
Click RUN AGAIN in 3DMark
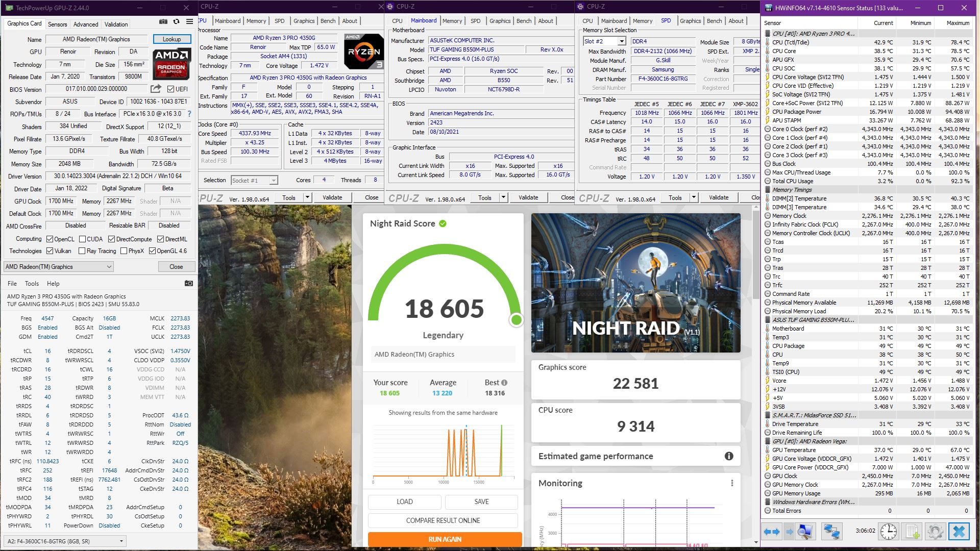[445, 539]
